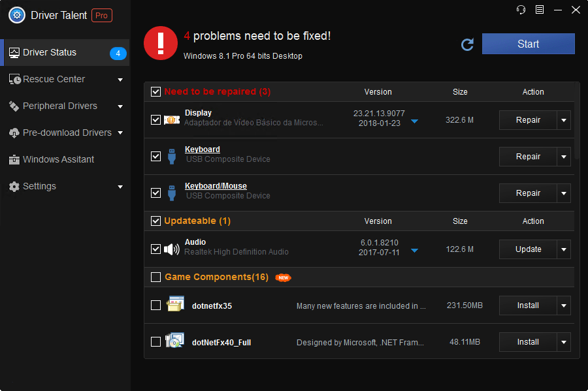Open the Windows Assitant section
This screenshot has width=588, height=391.
[x=58, y=159]
